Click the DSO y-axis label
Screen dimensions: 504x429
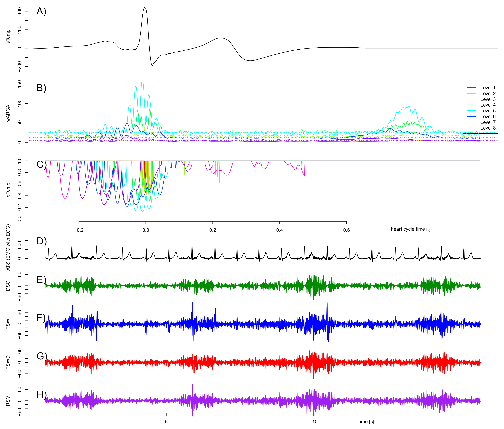8,286
